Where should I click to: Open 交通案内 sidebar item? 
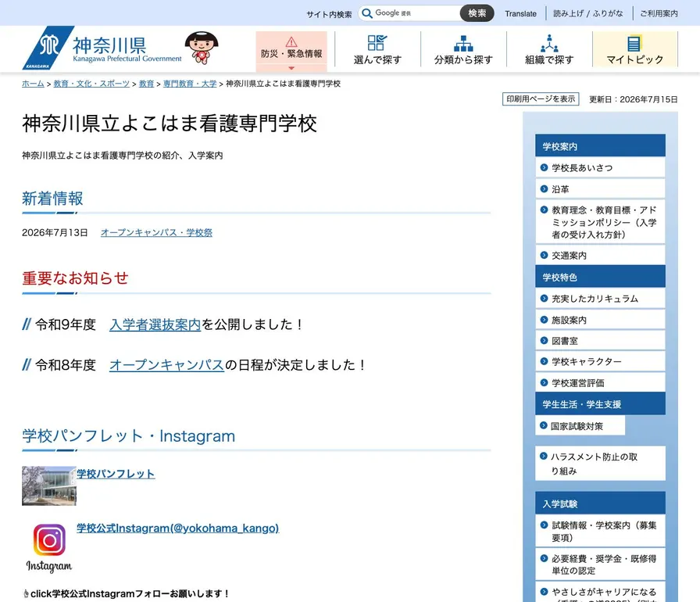tap(600, 255)
